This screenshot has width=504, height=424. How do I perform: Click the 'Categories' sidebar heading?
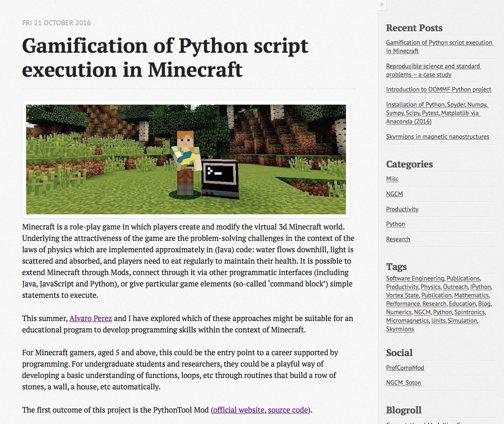[409, 164]
